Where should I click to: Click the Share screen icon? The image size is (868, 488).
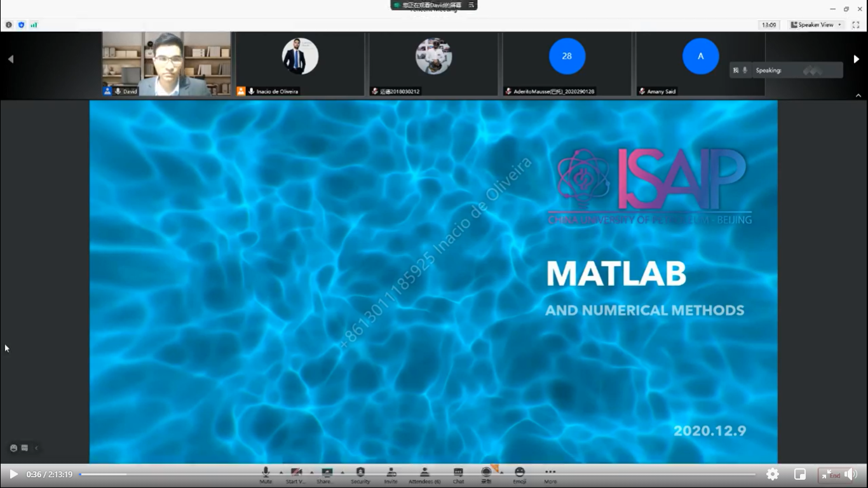327,473
